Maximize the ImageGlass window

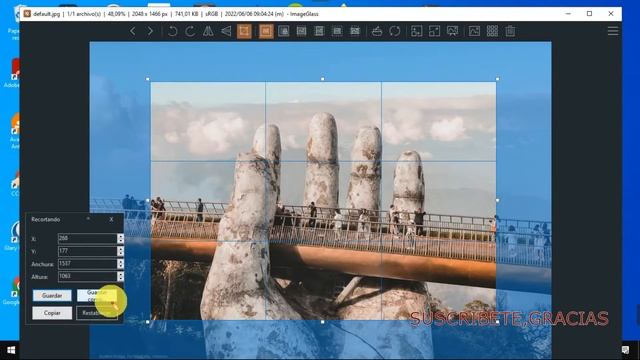coord(589,13)
